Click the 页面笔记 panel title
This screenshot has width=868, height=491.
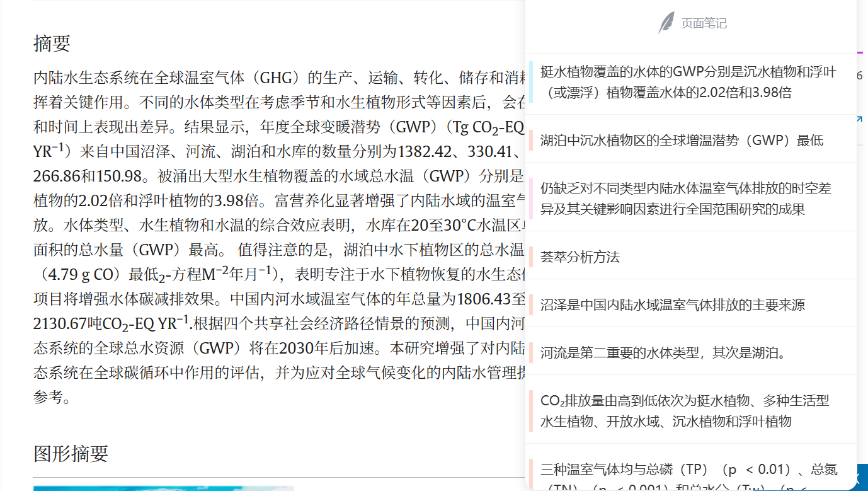click(x=704, y=23)
